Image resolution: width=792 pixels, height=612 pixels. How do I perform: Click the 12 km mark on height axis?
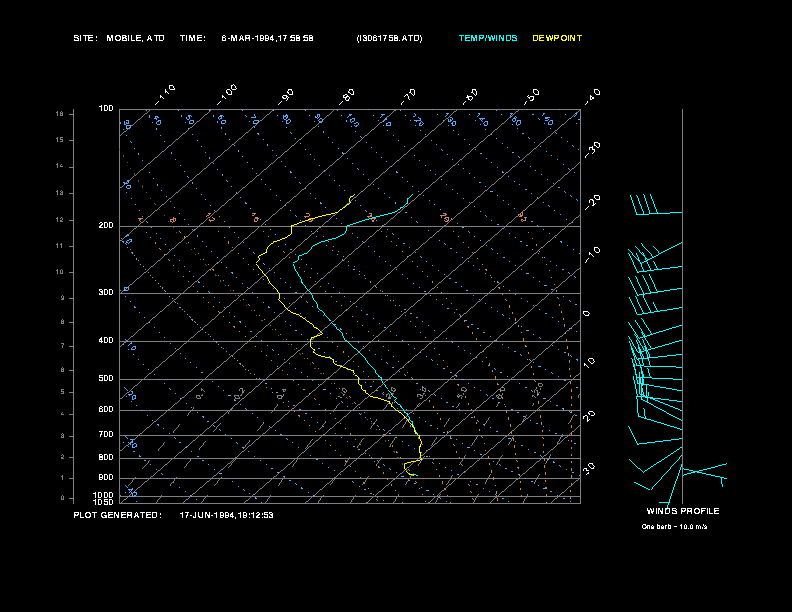point(60,220)
